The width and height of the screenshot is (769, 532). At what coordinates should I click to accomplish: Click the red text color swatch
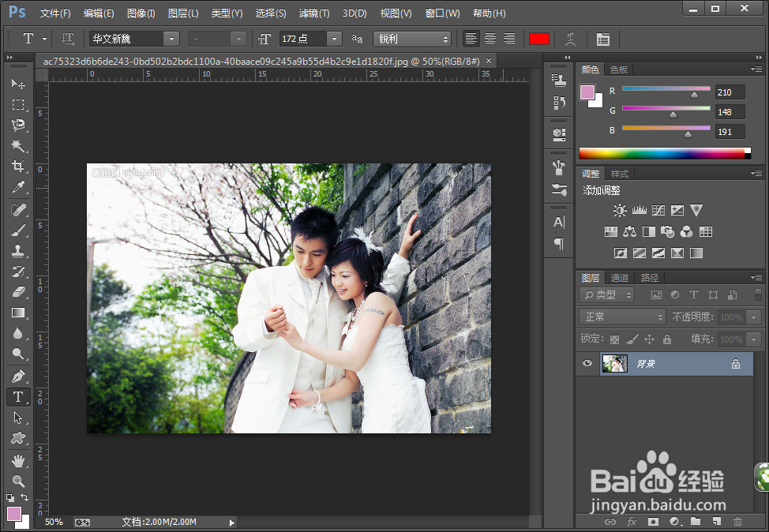tap(539, 39)
